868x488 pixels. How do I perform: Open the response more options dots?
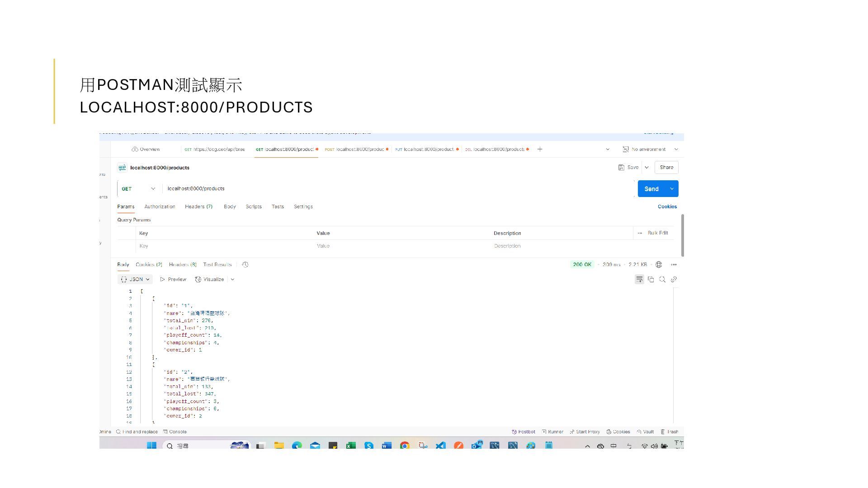point(674,265)
